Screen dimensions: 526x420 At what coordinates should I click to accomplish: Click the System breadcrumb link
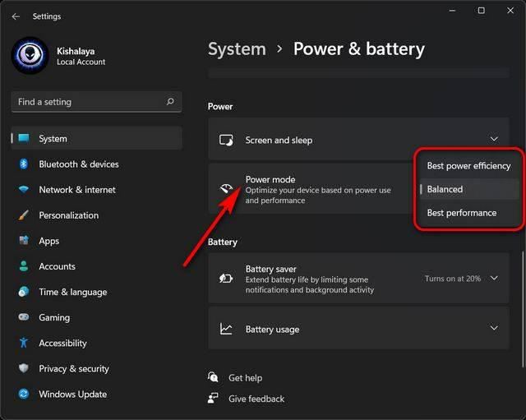click(x=237, y=49)
